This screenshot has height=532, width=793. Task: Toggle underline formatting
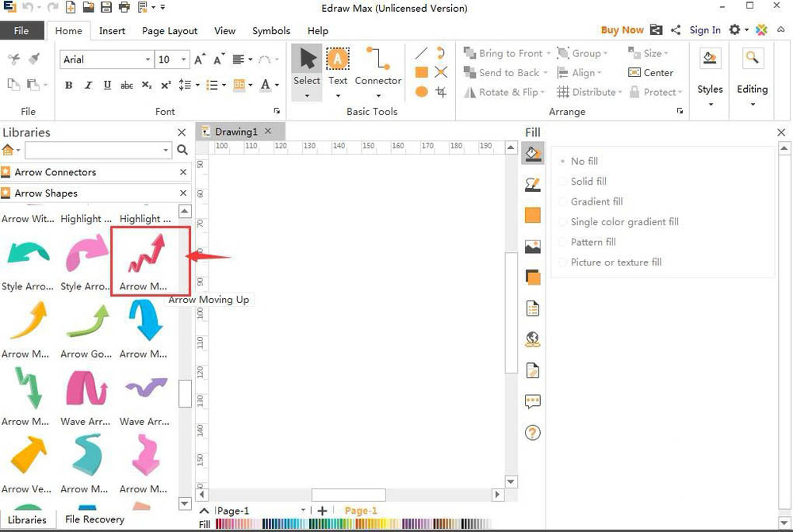(107, 85)
